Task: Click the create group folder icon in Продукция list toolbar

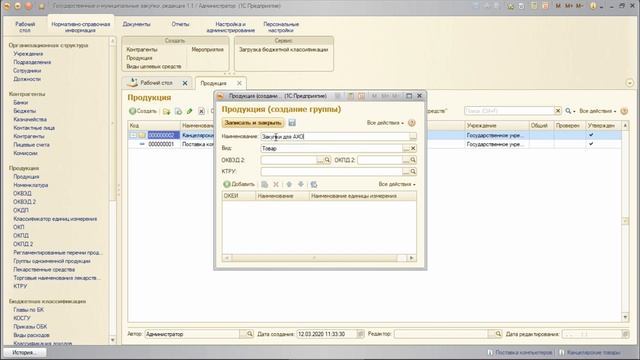Action: click(166, 111)
